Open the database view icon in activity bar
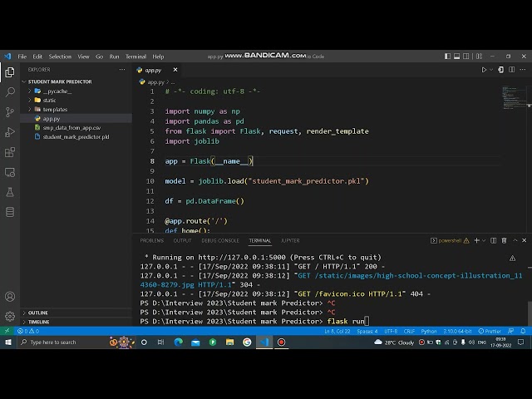The image size is (532, 399). click(x=10, y=212)
